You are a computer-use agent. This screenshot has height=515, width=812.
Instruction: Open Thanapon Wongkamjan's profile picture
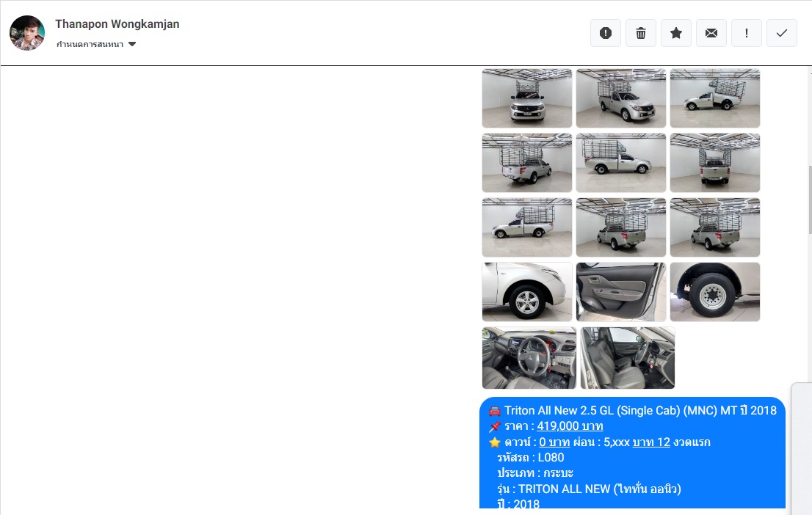27,33
